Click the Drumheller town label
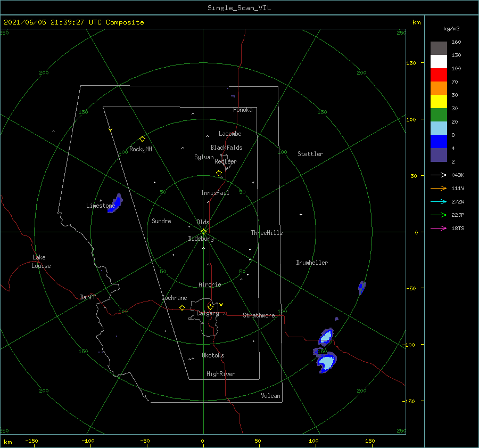Screen dimensions: 479x448 (312, 263)
